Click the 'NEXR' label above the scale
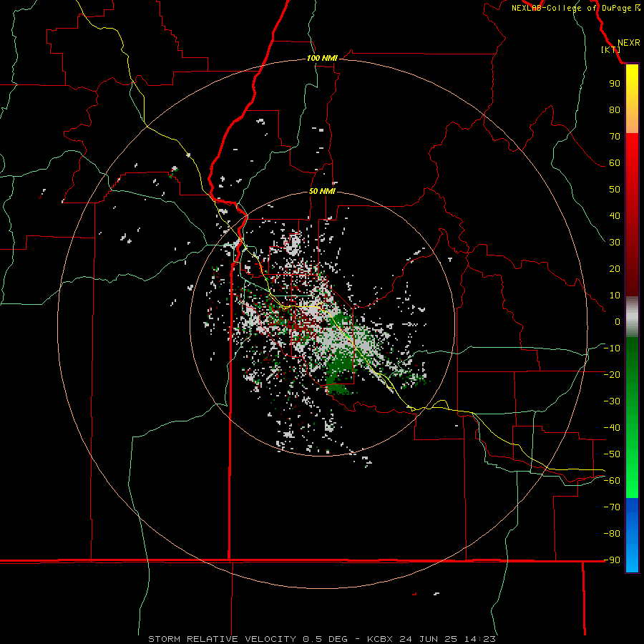 click(x=628, y=43)
